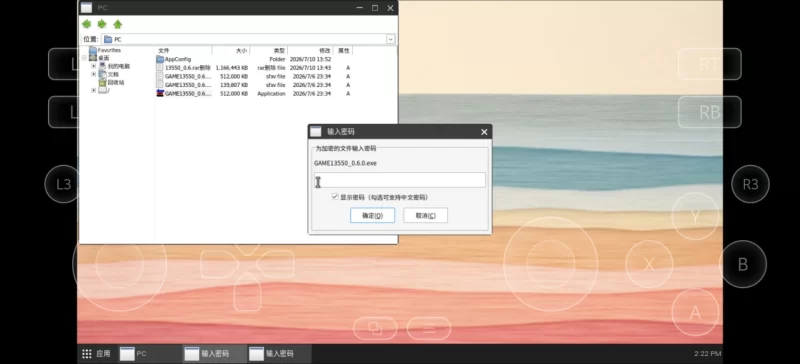
Task: Select 文档 in the folder tree
Action: click(x=113, y=75)
